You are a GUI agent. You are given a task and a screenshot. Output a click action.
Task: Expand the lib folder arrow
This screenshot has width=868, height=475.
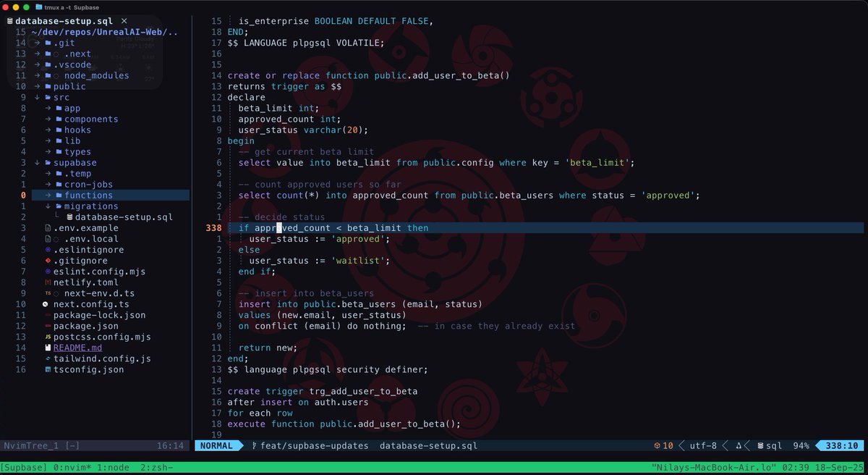tap(48, 140)
